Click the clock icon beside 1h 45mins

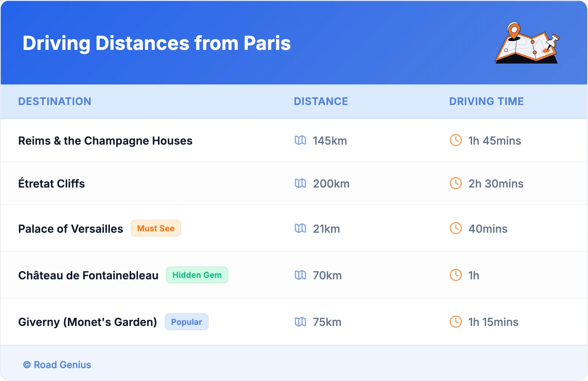click(x=456, y=140)
